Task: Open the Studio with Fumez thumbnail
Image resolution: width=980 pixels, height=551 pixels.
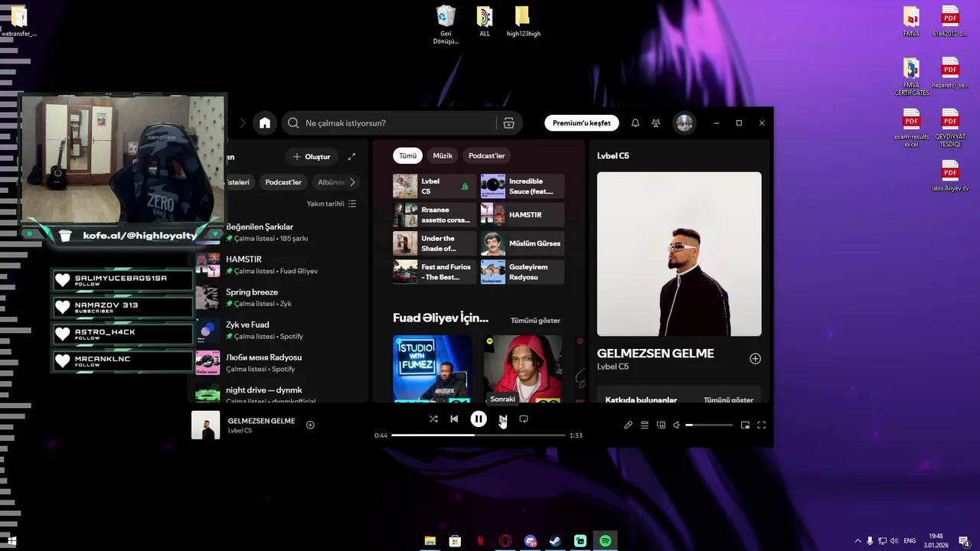Action: pyautogui.click(x=432, y=368)
